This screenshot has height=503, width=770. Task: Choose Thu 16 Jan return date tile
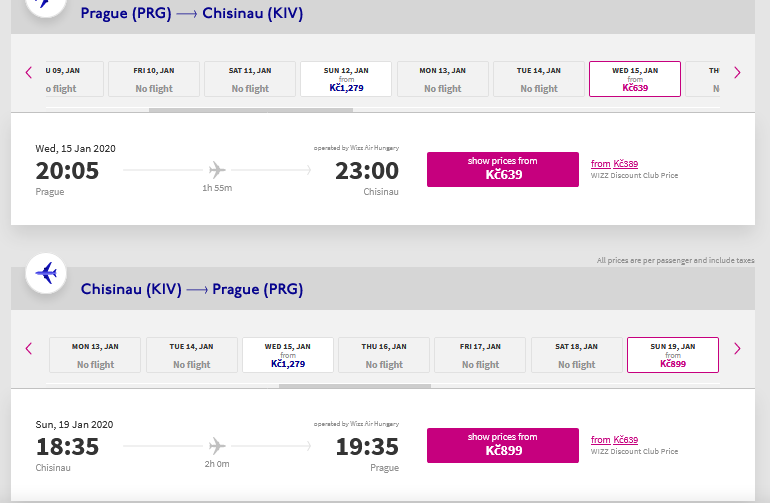point(384,355)
